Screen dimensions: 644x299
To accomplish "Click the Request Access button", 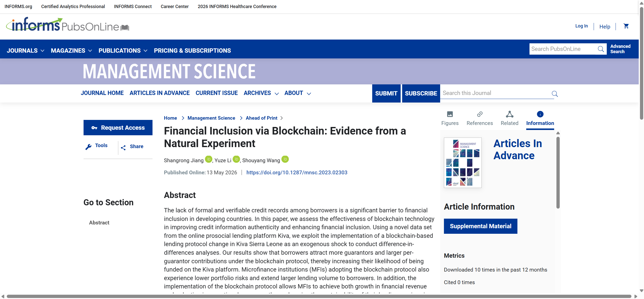I will point(118,127).
